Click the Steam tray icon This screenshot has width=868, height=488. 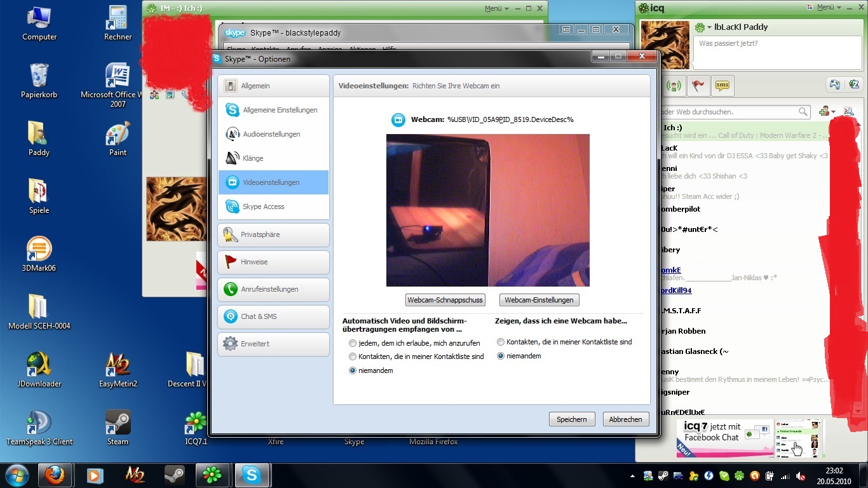coord(663,475)
